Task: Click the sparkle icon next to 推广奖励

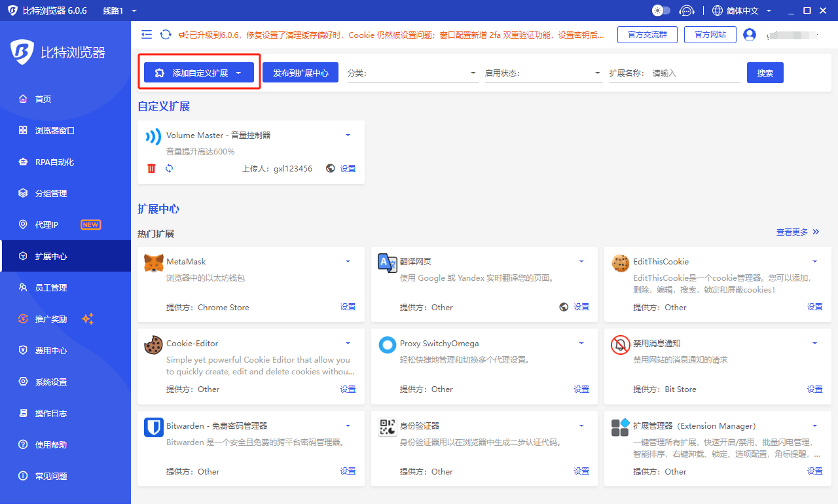Action: pyautogui.click(x=88, y=319)
